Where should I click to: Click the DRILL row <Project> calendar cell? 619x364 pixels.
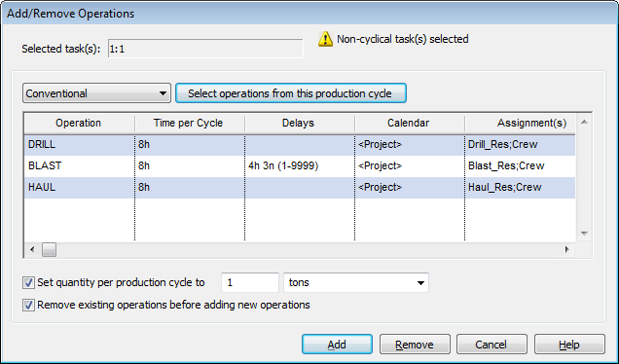pos(410,144)
